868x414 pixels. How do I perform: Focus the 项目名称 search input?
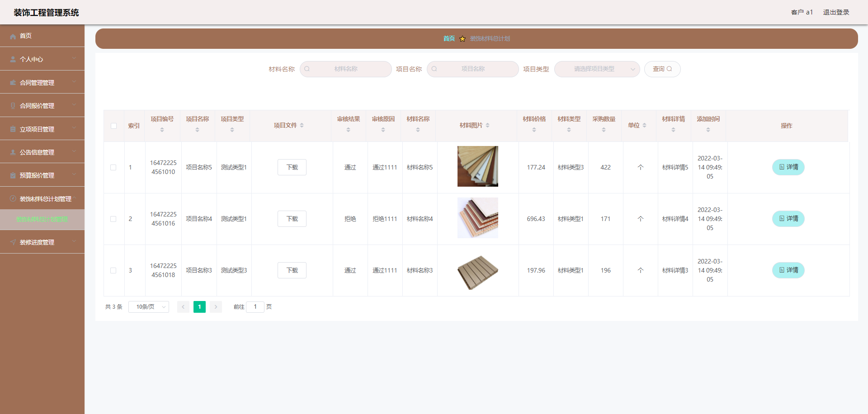(x=473, y=69)
